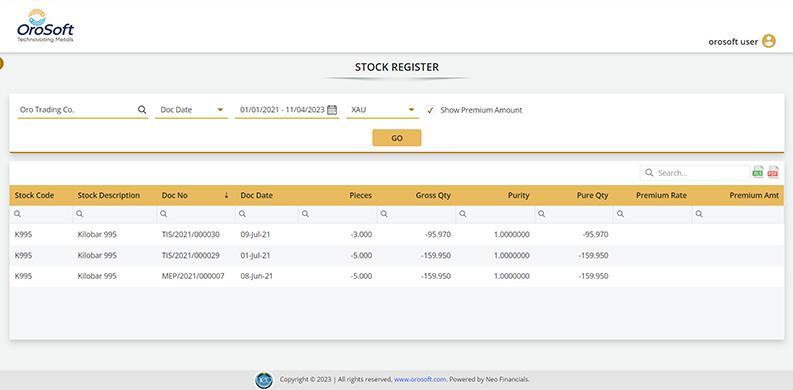The image size is (793, 390).
Task: Click the table Search input box
Action: [695, 173]
